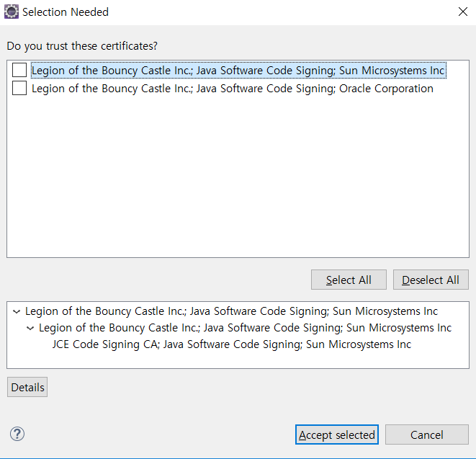
Task: Click the help question mark icon
Action: pyautogui.click(x=17, y=434)
